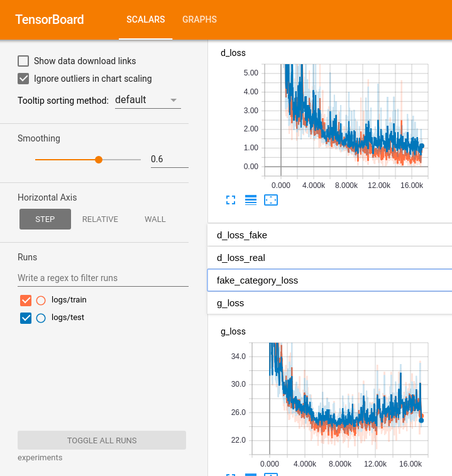Viewport: 452px width, 476px height.
Task: Click the TensorBoard title
Action: pos(50,19)
